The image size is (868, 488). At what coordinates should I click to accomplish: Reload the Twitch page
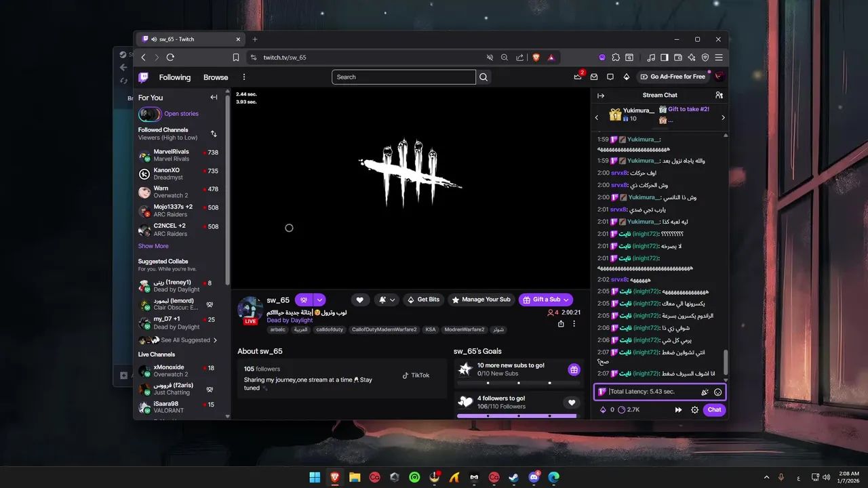pos(170,58)
